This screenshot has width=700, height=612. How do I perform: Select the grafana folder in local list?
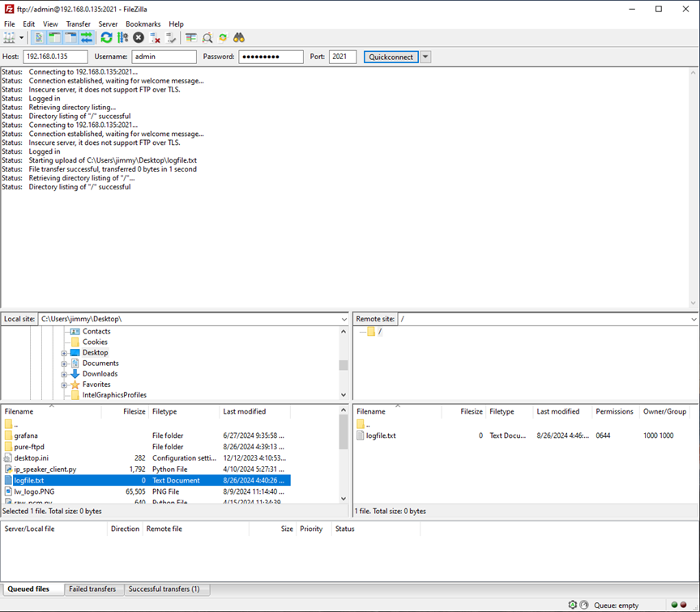click(26, 436)
